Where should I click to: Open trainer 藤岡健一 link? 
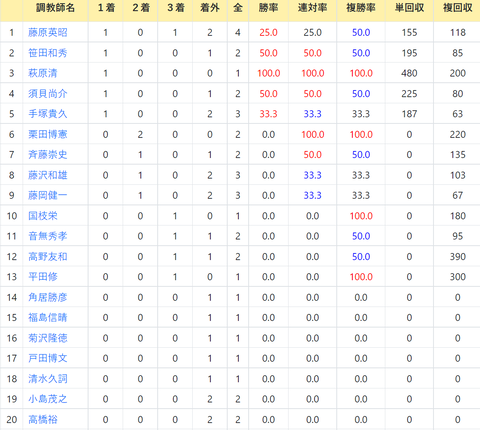[x=48, y=195]
